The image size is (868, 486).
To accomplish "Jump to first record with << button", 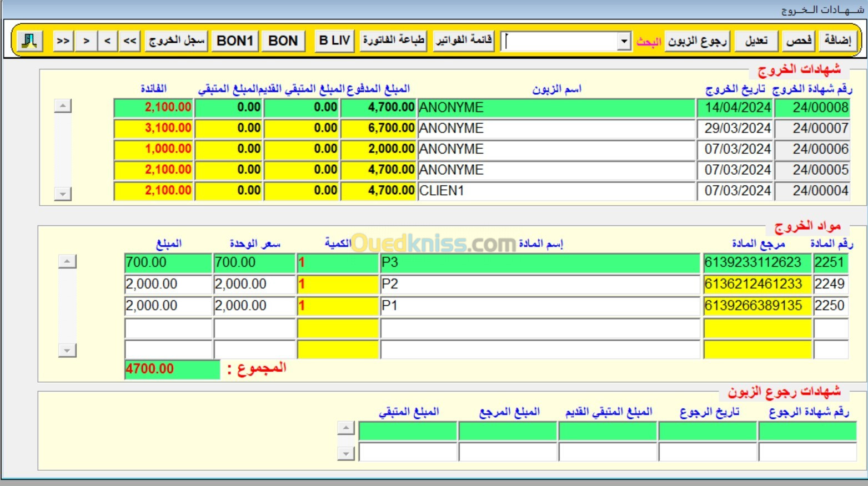I will [x=130, y=40].
